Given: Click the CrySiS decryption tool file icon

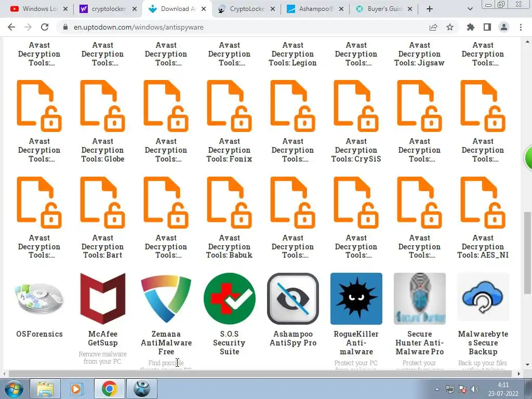Looking at the screenshot, I should tap(356, 106).
